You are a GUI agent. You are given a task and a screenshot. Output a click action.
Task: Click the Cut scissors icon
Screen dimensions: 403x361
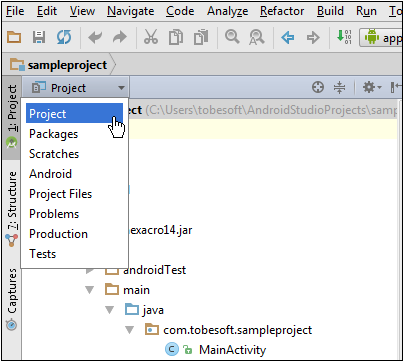[x=151, y=37]
